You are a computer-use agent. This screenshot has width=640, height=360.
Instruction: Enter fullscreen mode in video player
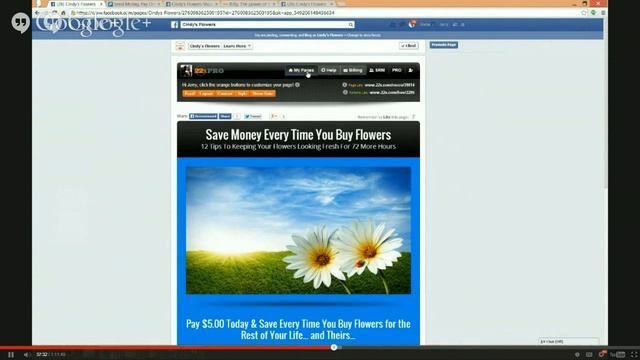click(x=634, y=355)
